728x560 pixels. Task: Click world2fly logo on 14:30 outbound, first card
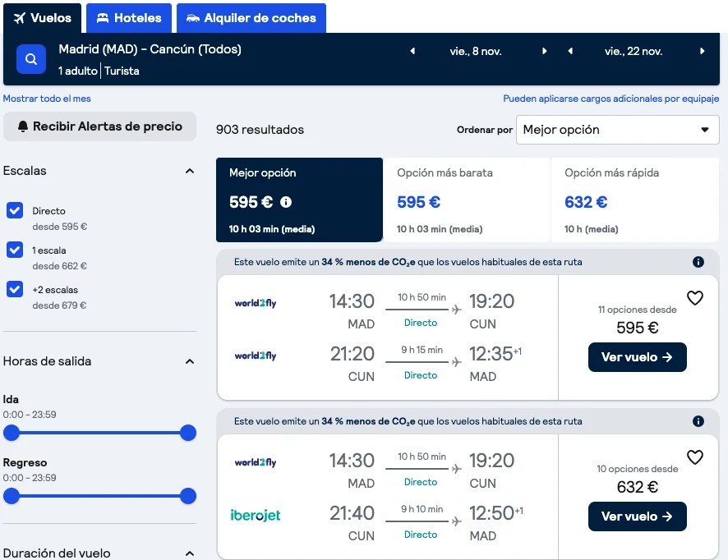(256, 303)
